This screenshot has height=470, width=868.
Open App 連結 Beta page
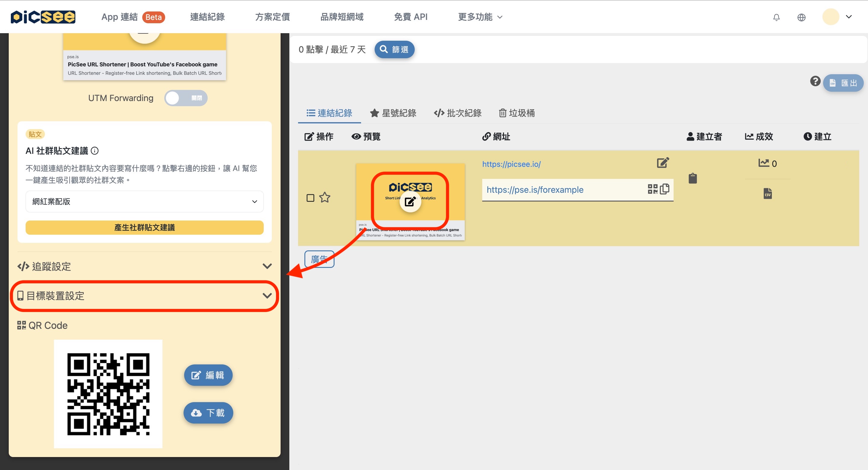point(133,17)
